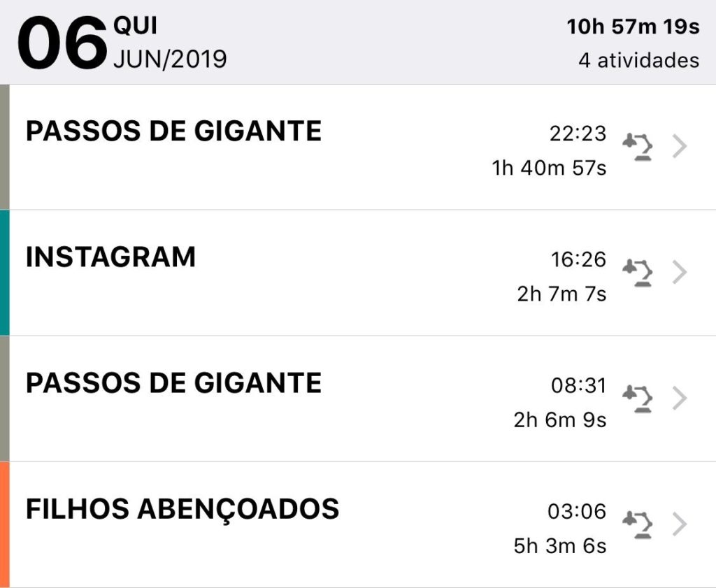716x588 pixels.
Task: Expand chevron for 22:23 Passos de Gigante entry
Action: (680, 147)
